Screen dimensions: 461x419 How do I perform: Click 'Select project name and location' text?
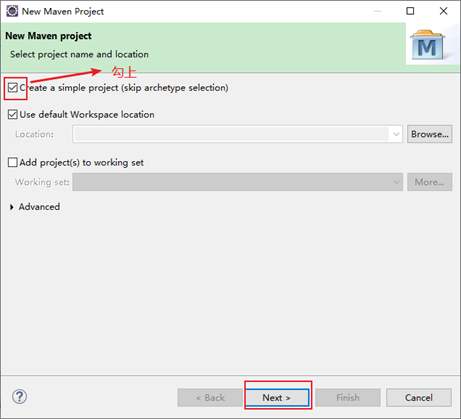79,54
